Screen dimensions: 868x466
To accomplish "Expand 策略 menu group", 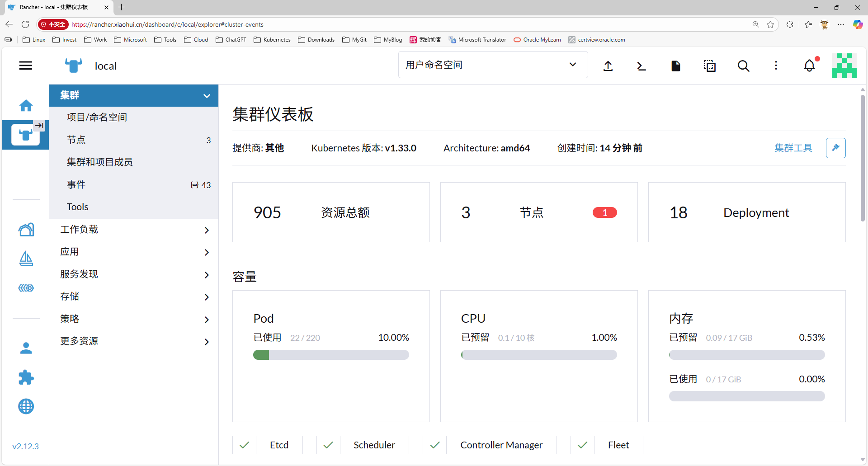I will tap(134, 319).
